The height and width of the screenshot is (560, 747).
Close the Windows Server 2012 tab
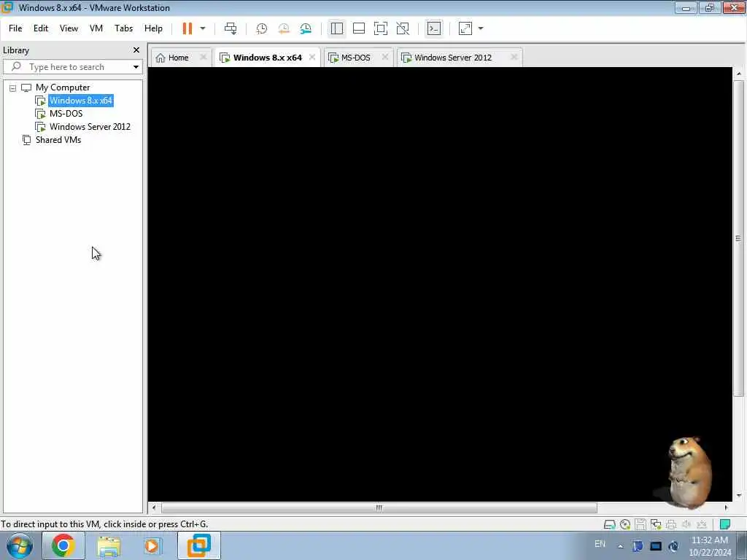coord(514,57)
